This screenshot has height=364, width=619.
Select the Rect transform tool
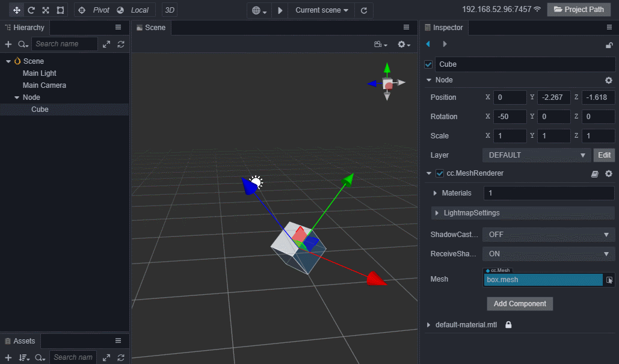(60, 10)
